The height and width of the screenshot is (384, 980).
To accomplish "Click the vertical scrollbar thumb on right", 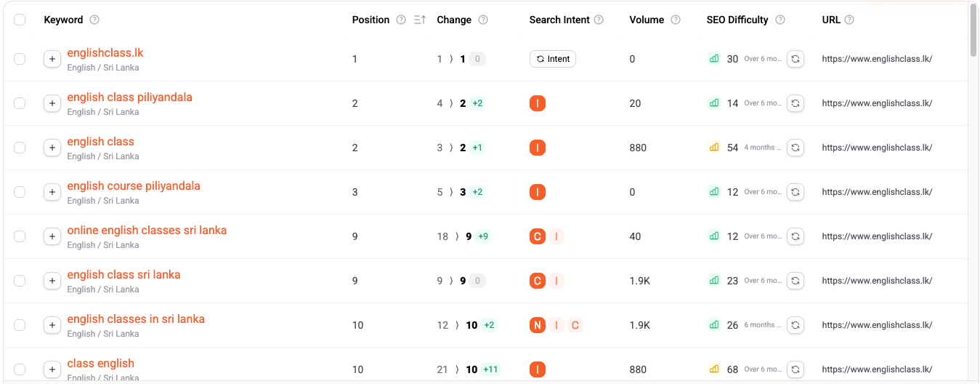I will pos(973,29).
